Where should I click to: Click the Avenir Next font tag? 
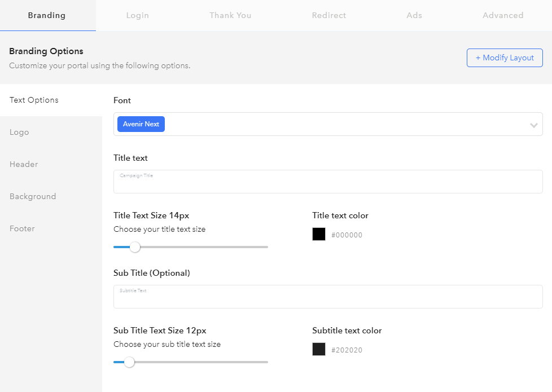point(141,124)
